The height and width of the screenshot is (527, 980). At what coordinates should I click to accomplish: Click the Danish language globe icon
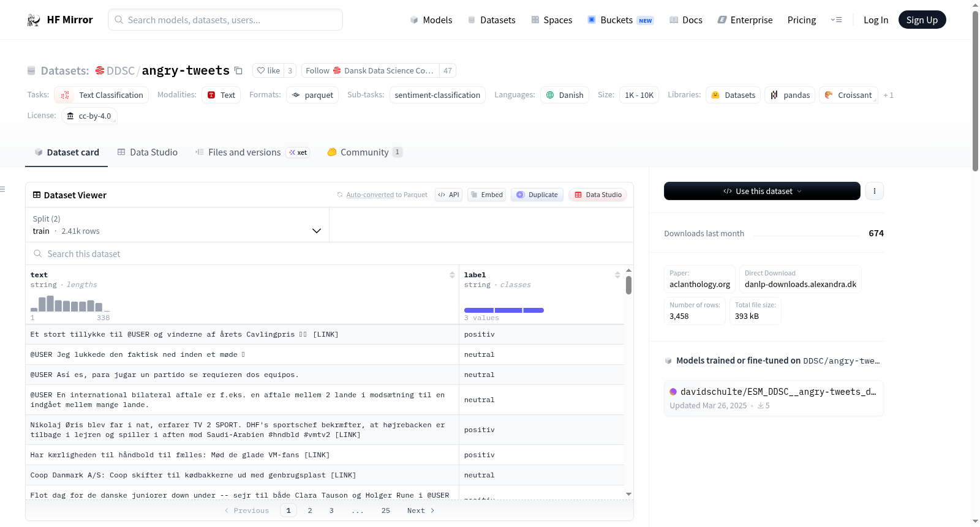click(550, 95)
